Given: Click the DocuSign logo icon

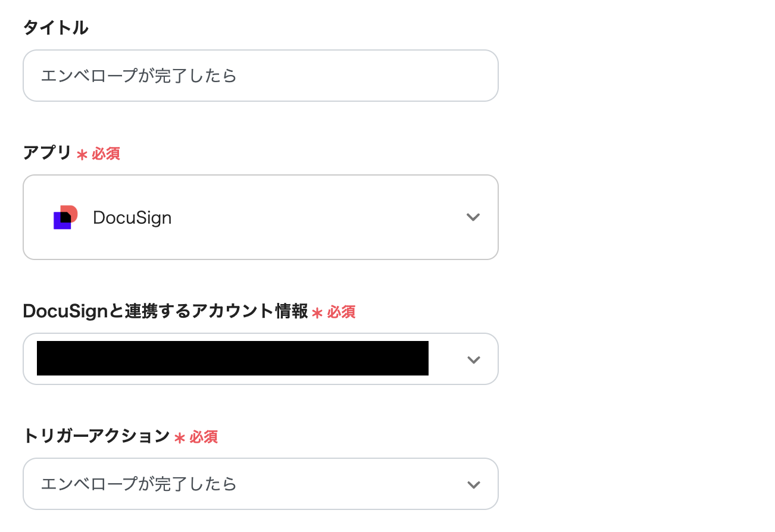Looking at the screenshot, I should tap(65, 217).
